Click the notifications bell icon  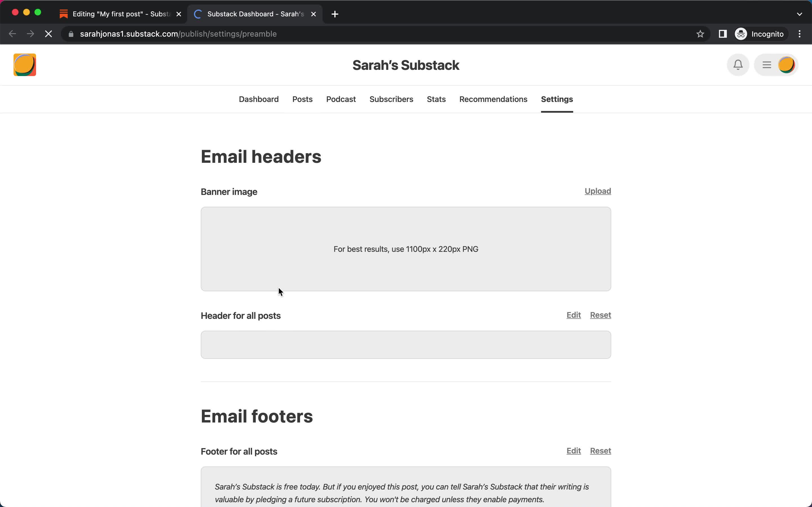coord(738,65)
